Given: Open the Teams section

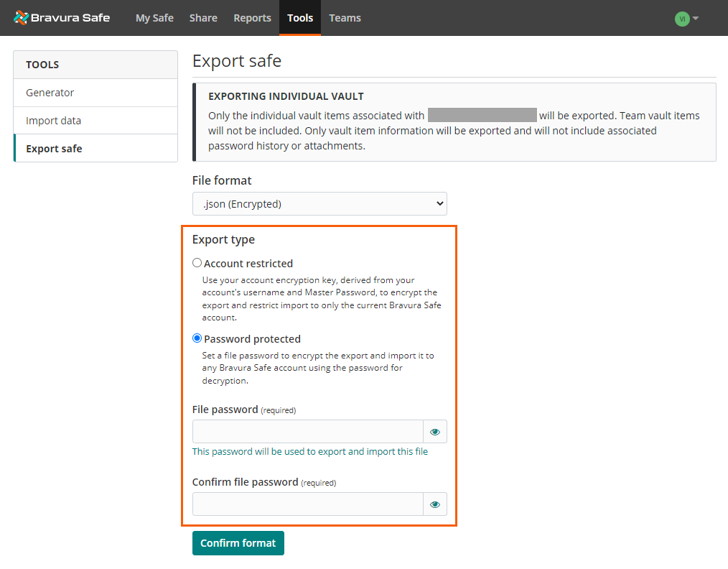Looking at the screenshot, I should (345, 18).
